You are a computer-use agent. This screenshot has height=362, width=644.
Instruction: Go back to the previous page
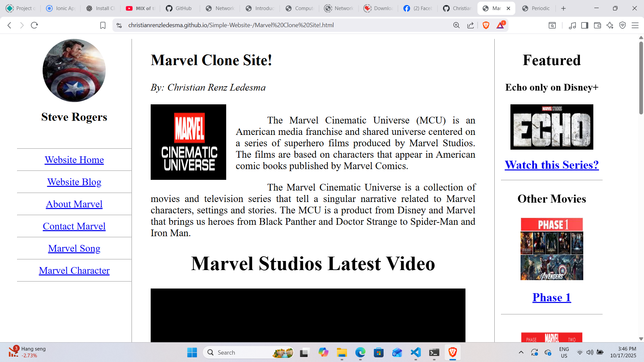(x=9, y=25)
